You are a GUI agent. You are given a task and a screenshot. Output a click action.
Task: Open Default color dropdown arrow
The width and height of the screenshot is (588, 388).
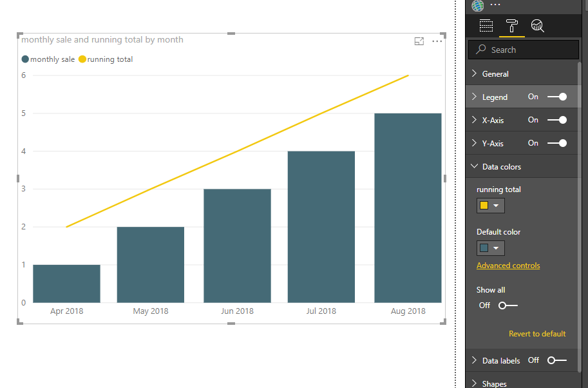click(x=496, y=248)
